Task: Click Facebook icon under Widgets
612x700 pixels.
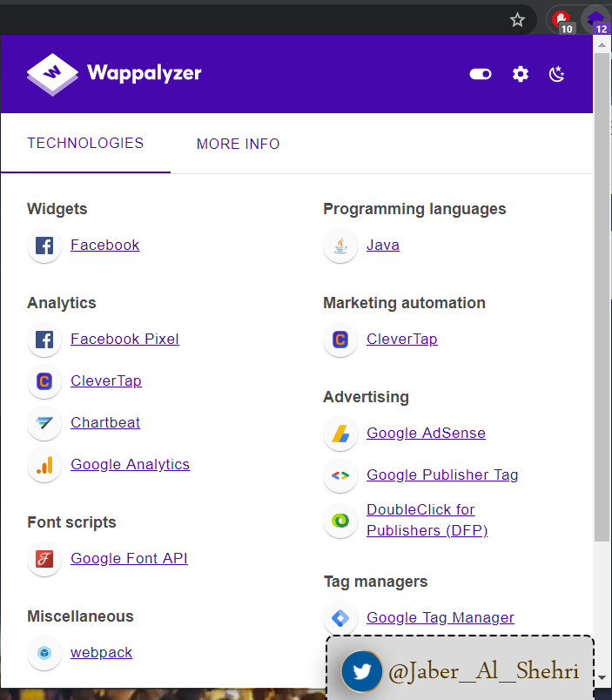Action: tap(44, 246)
